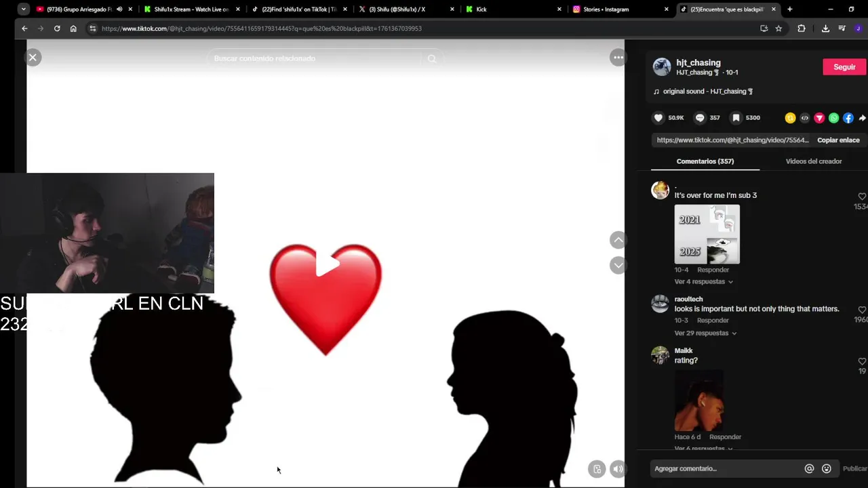Switch to the Comentarios (357) tab

(x=705, y=161)
